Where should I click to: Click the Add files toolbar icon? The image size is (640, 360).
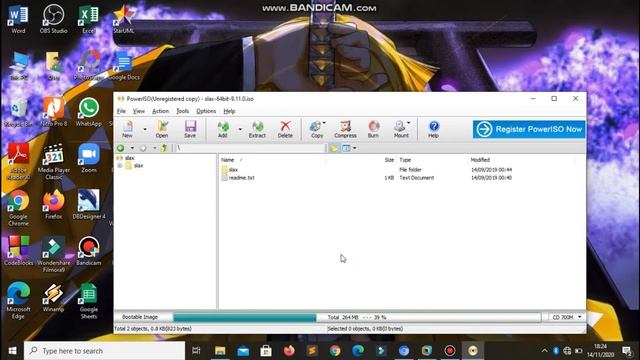(x=223, y=129)
